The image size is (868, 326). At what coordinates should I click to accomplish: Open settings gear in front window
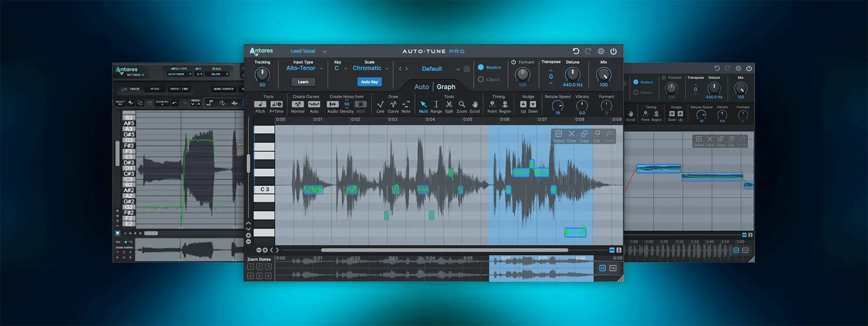pyautogui.click(x=601, y=51)
